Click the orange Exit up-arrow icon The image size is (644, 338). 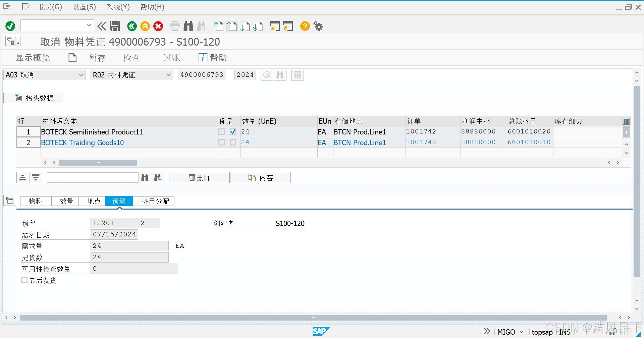(145, 26)
